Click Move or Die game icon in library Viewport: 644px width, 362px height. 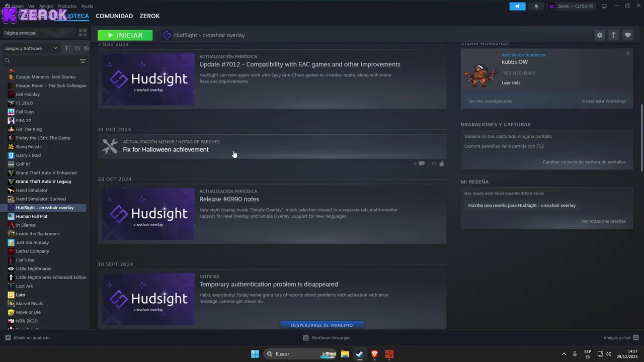tap(11, 312)
